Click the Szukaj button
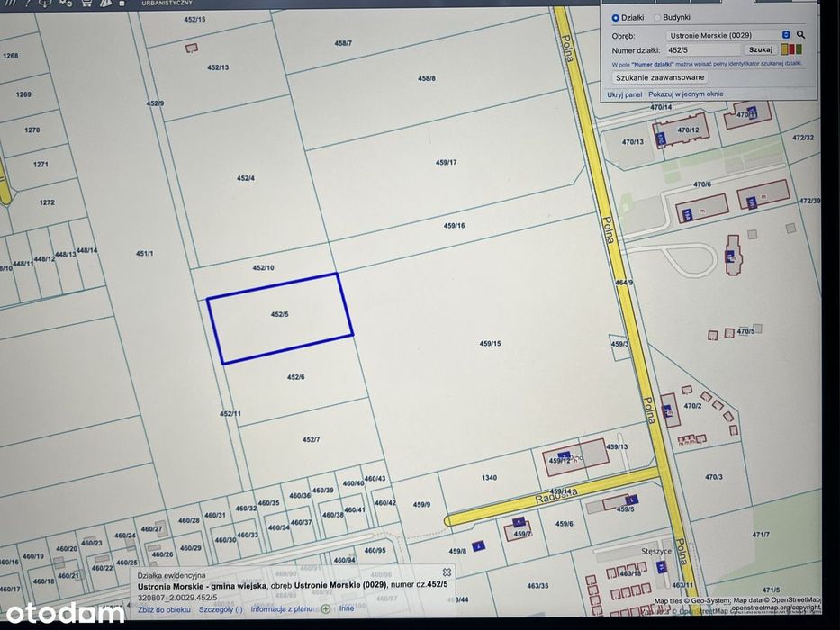 click(760, 49)
